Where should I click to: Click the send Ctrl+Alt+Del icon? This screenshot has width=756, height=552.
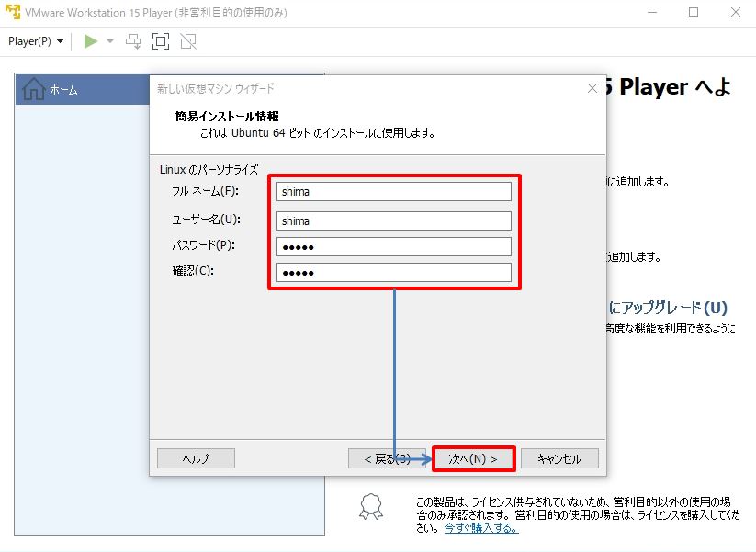click(x=133, y=41)
